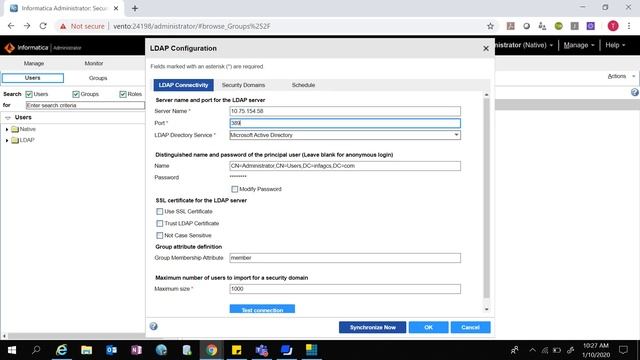Open the Manage dropdown menu in header
Screen dimensions: 640x360
pyautogui.click(x=579, y=45)
